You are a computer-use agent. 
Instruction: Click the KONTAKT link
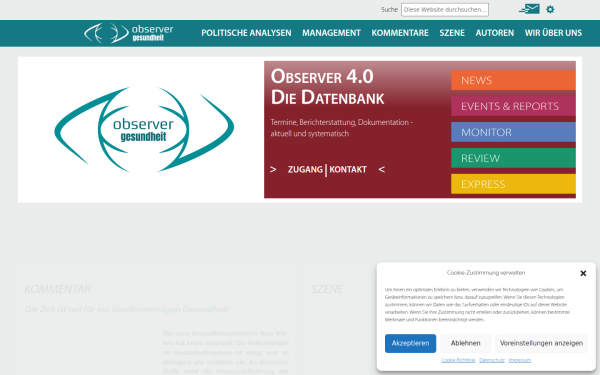[348, 170]
